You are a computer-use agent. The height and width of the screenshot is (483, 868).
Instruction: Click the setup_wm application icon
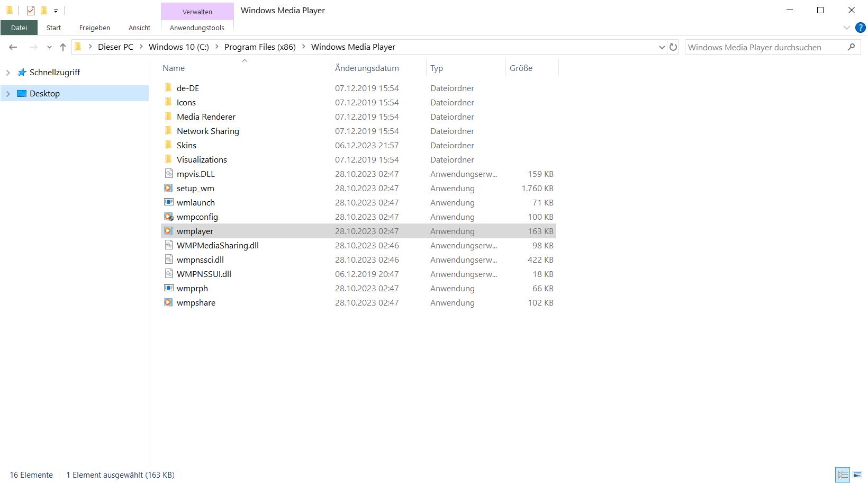tap(168, 188)
